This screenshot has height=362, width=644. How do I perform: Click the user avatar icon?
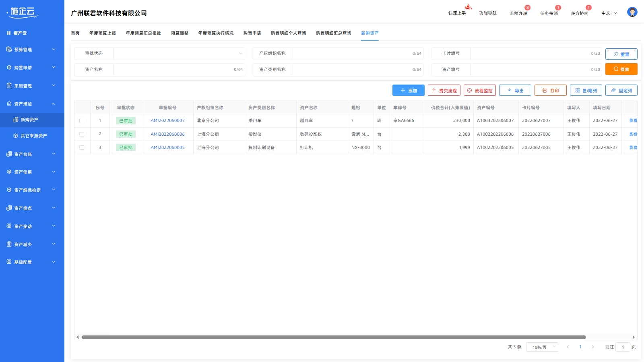[632, 12]
